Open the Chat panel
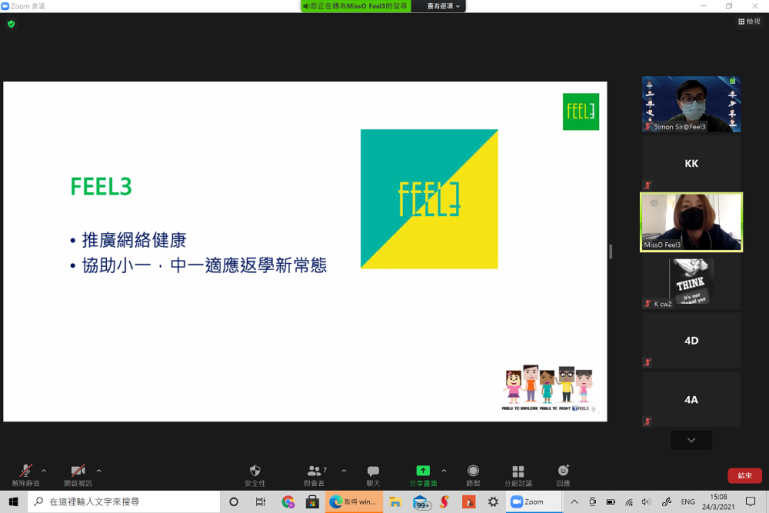 (x=373, y=475)
